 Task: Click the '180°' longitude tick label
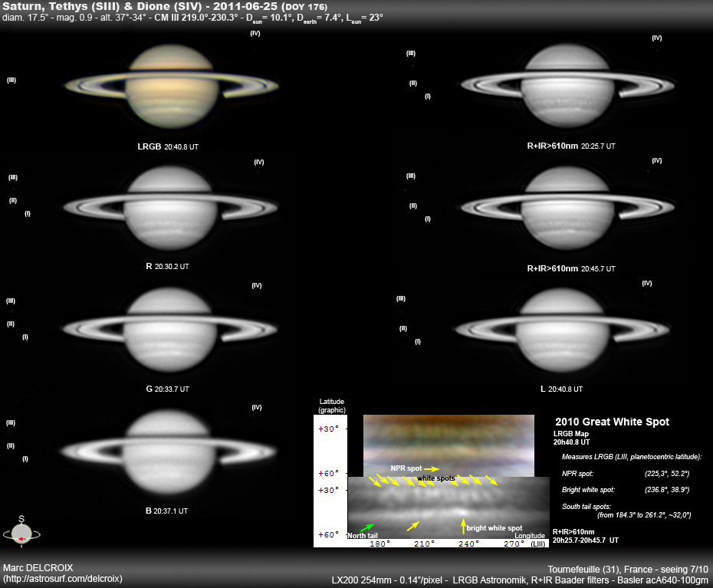tap(379, 544)
